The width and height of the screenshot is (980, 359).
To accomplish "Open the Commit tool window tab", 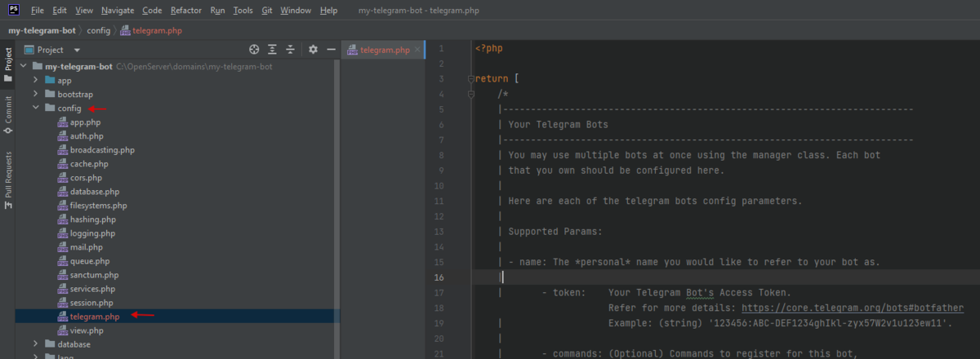I will click(7, 114).
